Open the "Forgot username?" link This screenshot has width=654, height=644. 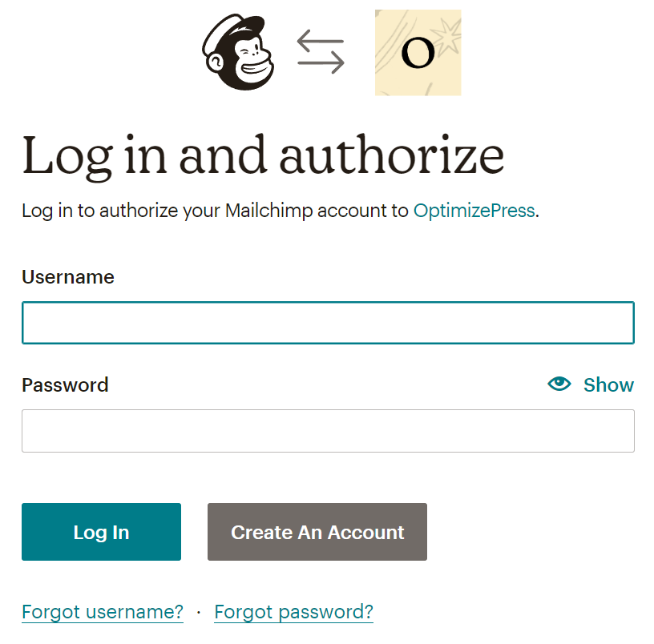coord(103,612)
